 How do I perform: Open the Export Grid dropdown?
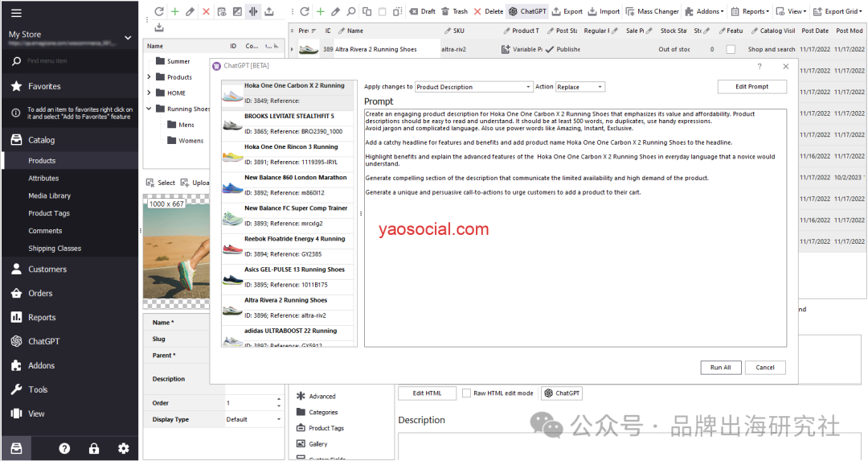pyautogui.click(x=839, y=11)
